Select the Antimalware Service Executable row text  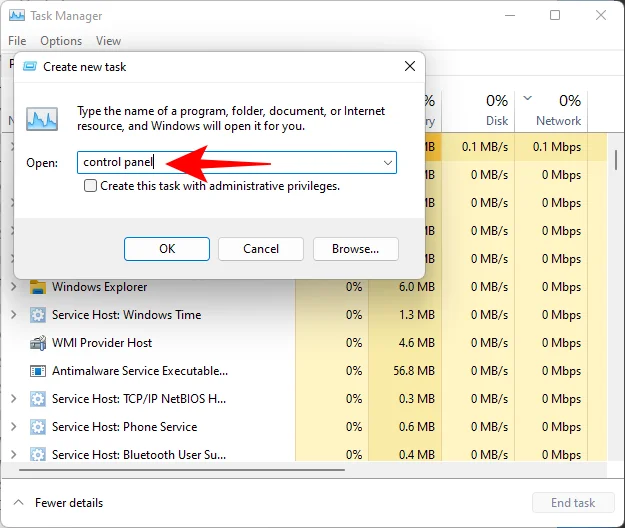(140, 371)
